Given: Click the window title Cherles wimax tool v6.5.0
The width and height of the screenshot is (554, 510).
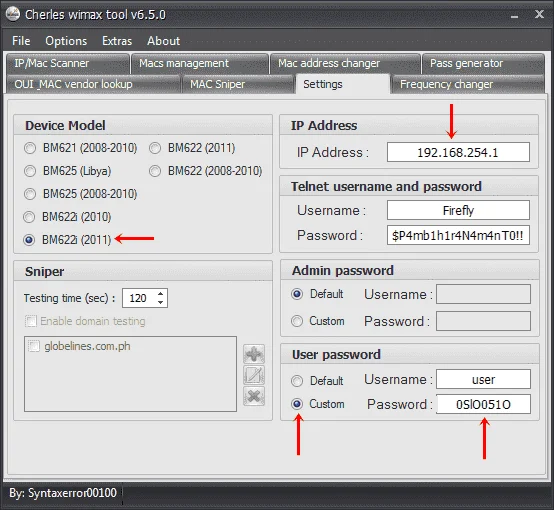Looking at the screenshot, I should coord(95,15).
